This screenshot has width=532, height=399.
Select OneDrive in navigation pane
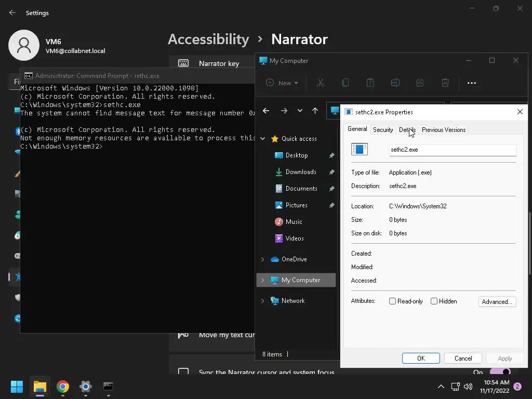pyautogui.click(x=294, y=259)
